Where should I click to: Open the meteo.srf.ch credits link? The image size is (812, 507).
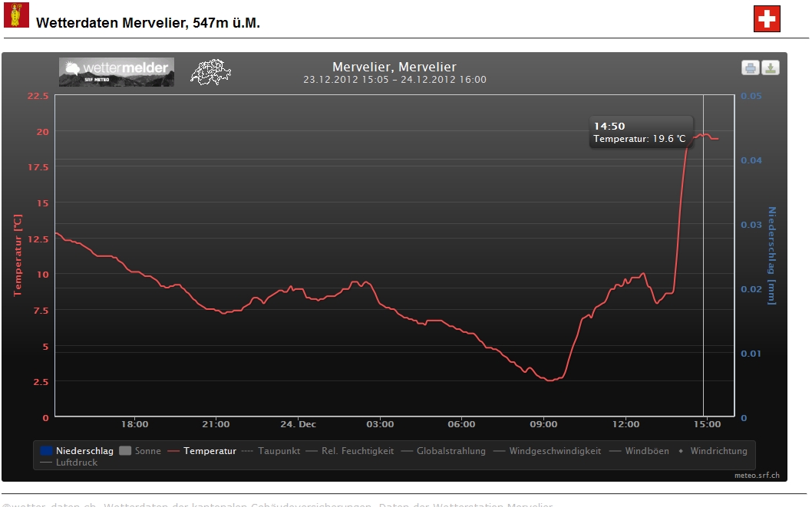pos(757,476)
